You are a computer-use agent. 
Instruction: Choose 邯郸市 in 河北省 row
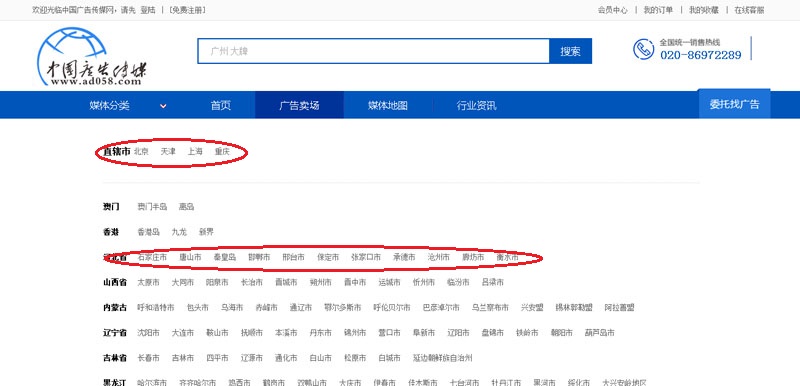click(x=259, y=258)
